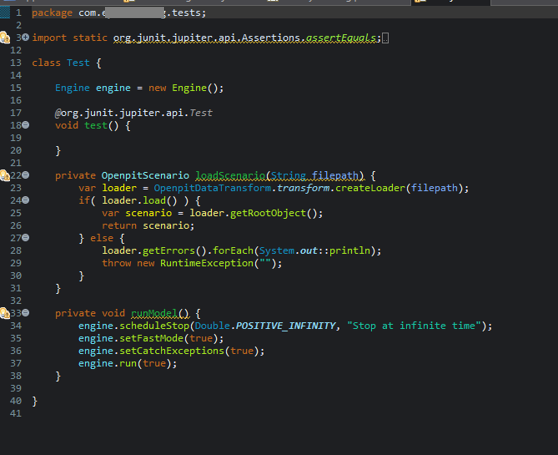Collapse the else block at line 27
The width and height of the screenshot is (558, 455).
tap(26, 238)
